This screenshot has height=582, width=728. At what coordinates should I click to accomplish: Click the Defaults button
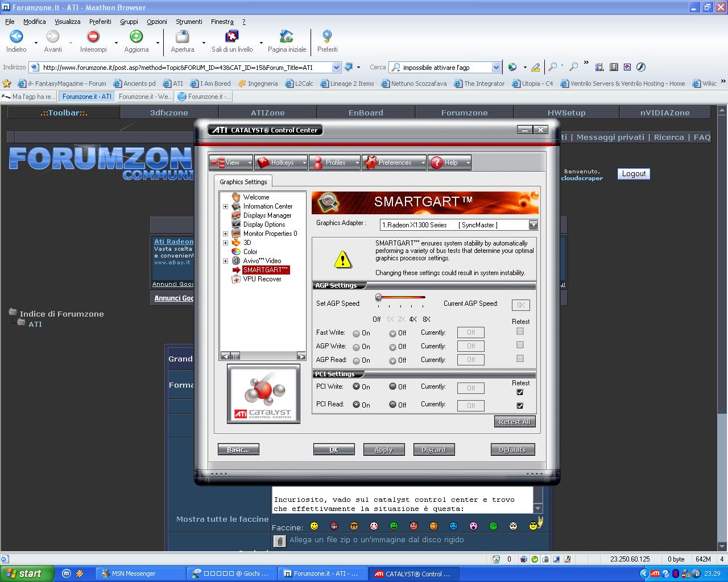pos(512,450)
